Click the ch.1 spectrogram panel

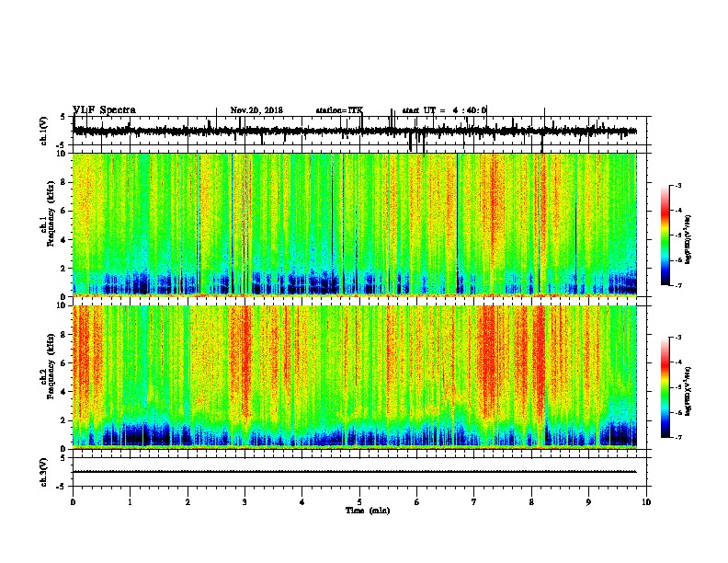pos(354,224)
